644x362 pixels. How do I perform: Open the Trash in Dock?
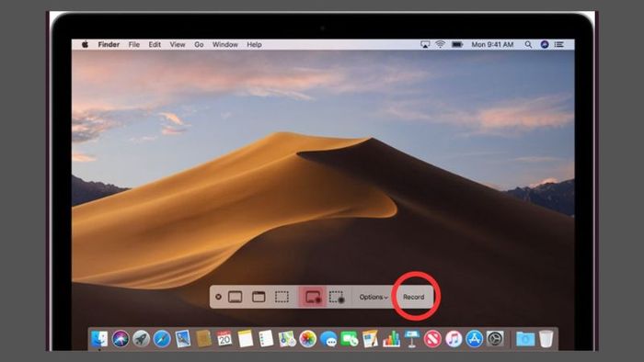pyautogui.click(x=546, y=339)
